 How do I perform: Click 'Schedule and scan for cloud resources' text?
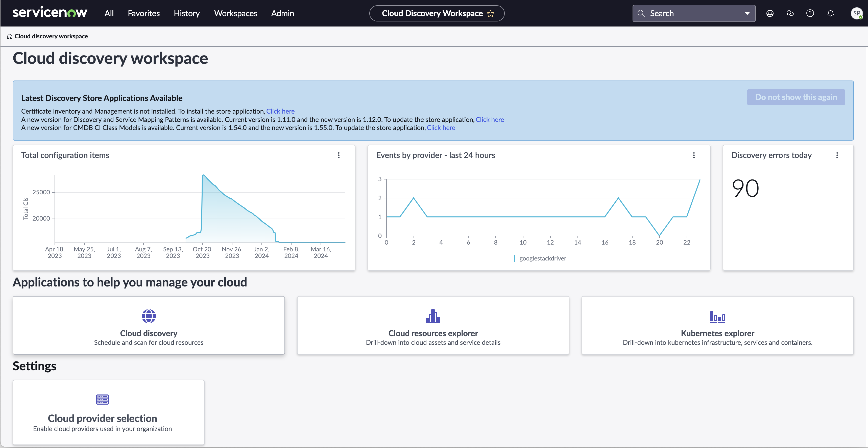[149, 343]
